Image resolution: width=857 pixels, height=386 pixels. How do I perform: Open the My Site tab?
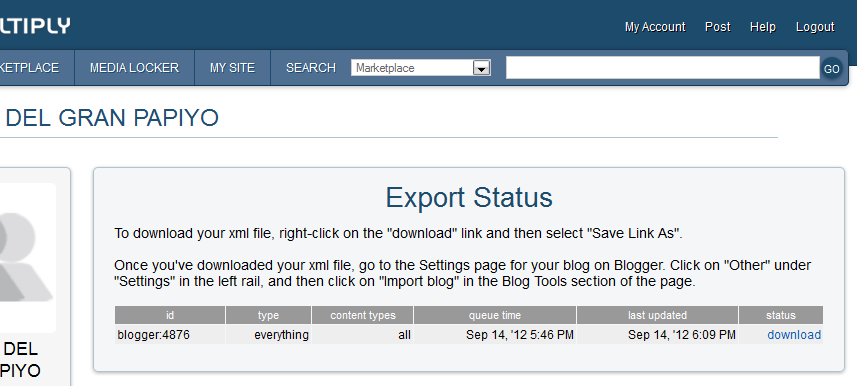click(x=232, y=68)
